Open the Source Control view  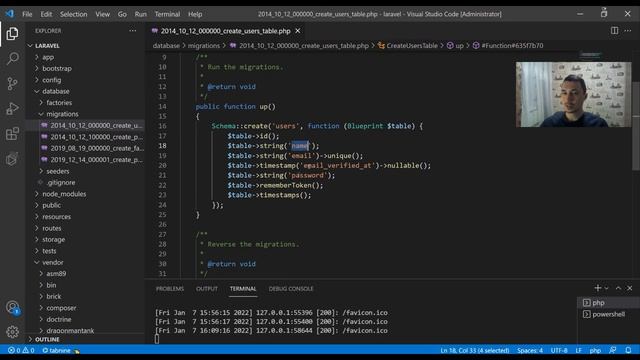[x=12, y=84]
